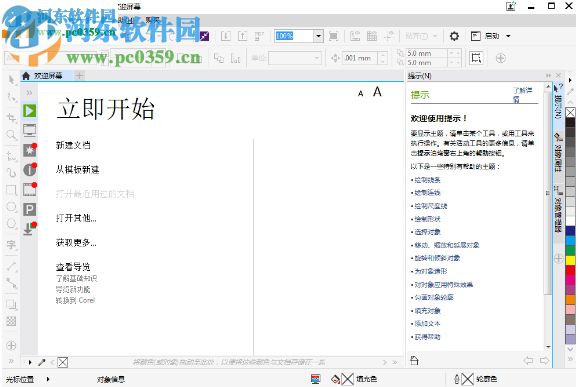Select the Text tool (字)
Image resolution: width=578 pixels, height=387 pixels.
(x=12, y=244)
